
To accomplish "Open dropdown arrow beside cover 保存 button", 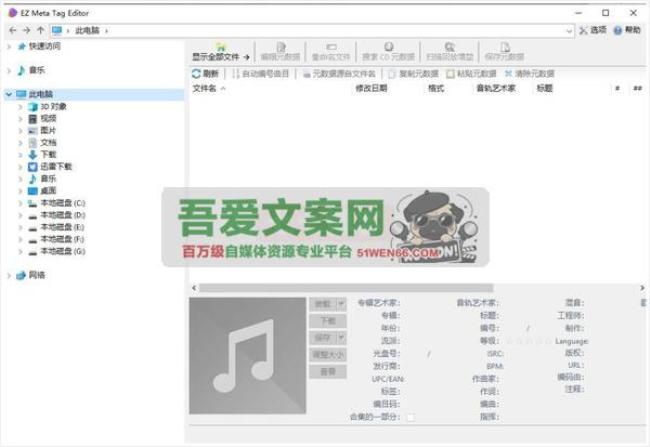I will (341, 338).
